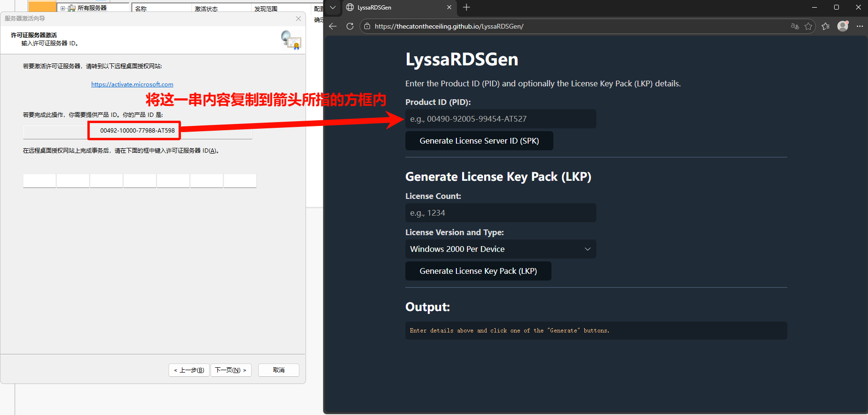
Task: Click the page refresh icon
Action: click(x=350, y=26)
